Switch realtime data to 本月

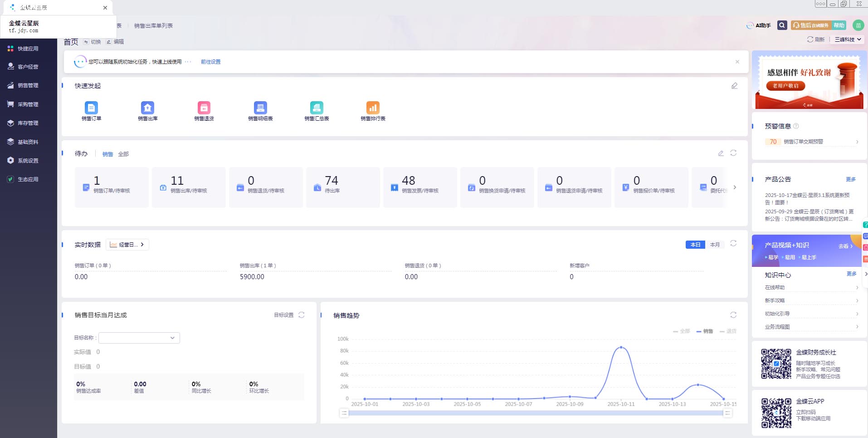click(715, 245)
